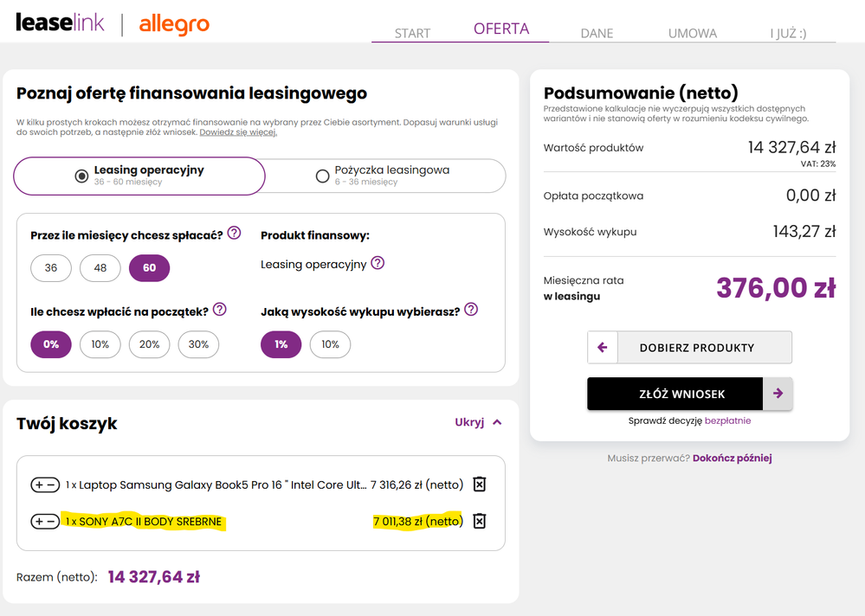Delete Samsung Galaxy Book5 laptop from cart

[x=479, y=484]
